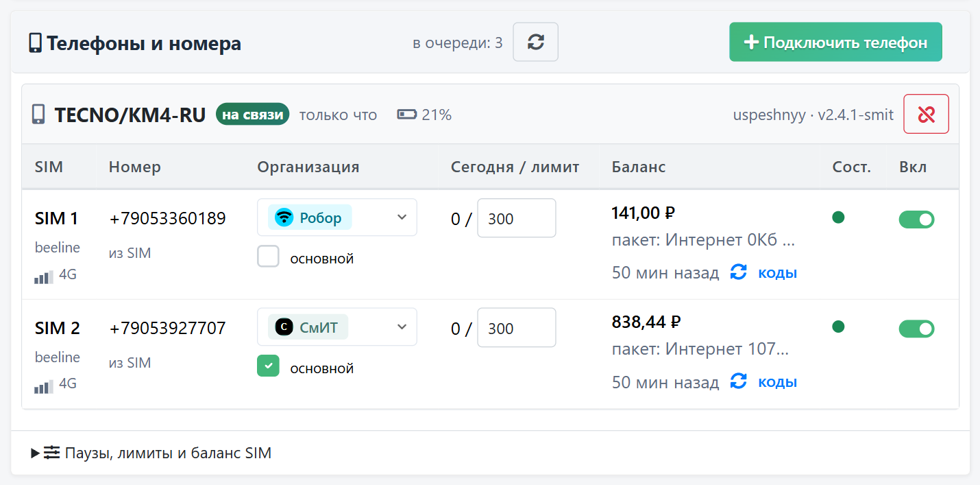Click the SIM 2 green status dot
The height and width of the screenshot is (485, 980).
838,327
